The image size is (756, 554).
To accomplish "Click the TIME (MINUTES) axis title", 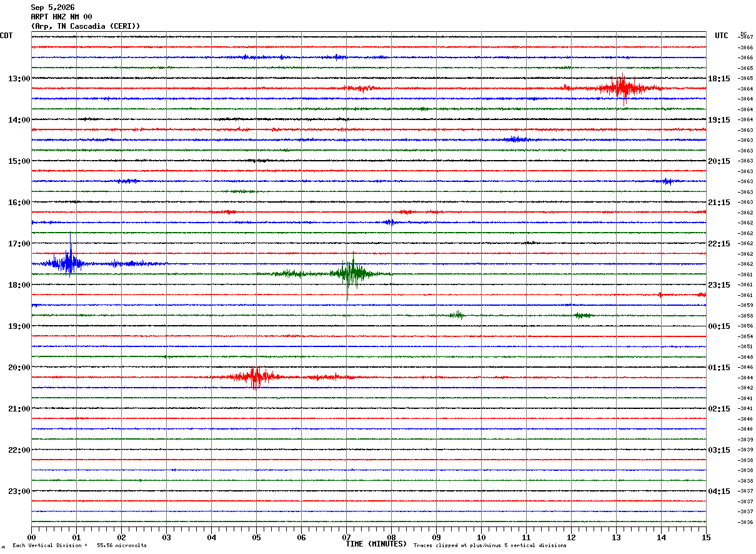I will click(x=376, y=544).
